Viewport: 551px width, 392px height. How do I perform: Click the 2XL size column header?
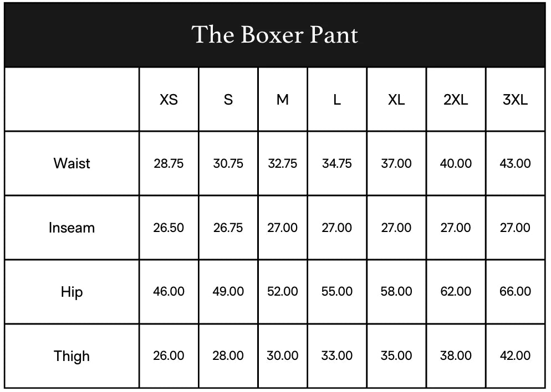456,100
